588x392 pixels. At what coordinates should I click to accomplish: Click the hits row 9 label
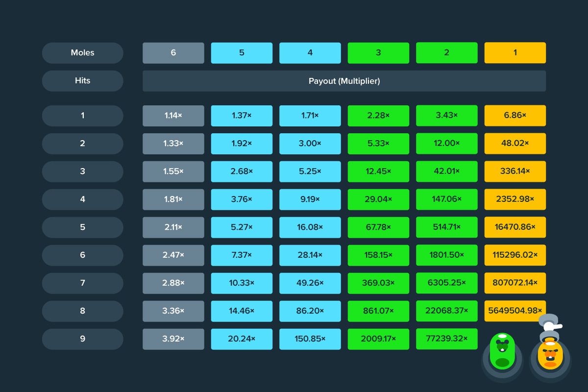tap(82, 339)
